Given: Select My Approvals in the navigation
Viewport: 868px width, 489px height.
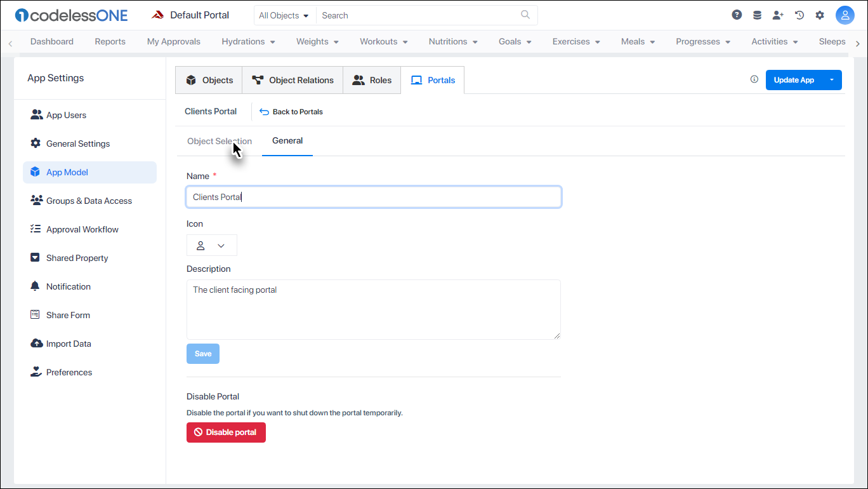Looking at the screenshot, I should [173, 41].
